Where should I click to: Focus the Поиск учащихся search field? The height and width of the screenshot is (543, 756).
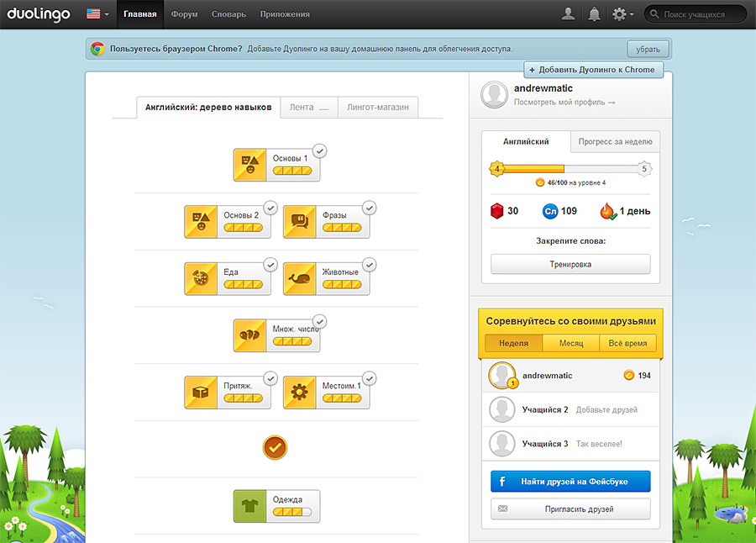click(696, 14)
